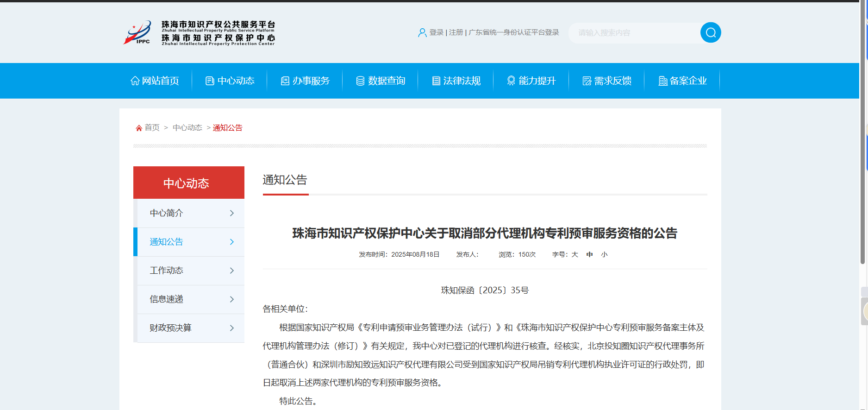Click the home icon beside 网站首页

click(135, 81)
